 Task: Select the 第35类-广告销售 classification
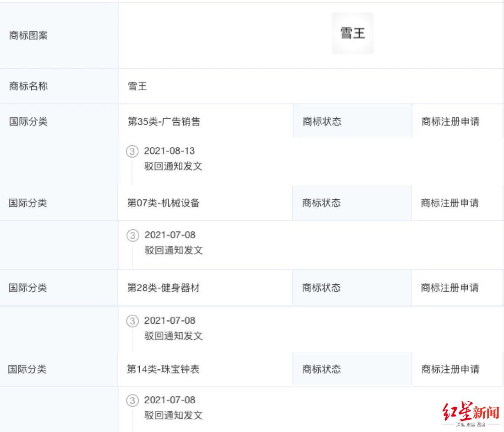click(164, 122)
